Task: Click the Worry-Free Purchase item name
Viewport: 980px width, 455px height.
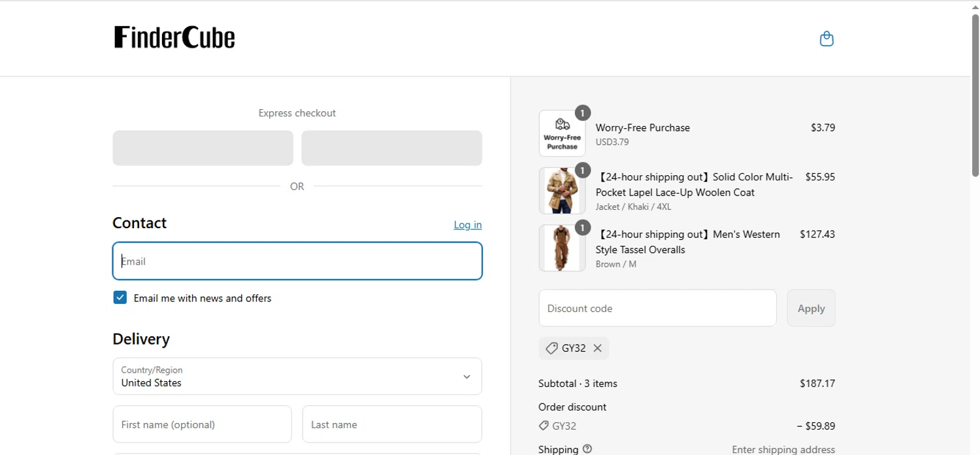Action: point(642,127)
